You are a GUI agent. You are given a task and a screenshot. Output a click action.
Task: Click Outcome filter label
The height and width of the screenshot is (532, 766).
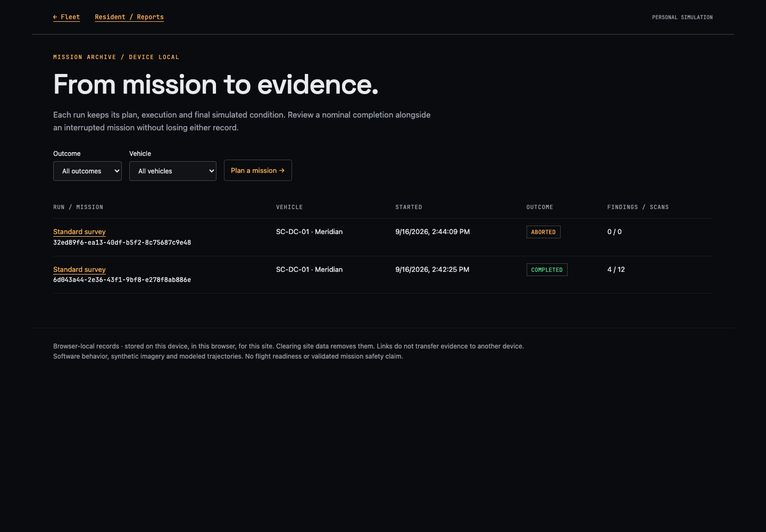point(67,154)
